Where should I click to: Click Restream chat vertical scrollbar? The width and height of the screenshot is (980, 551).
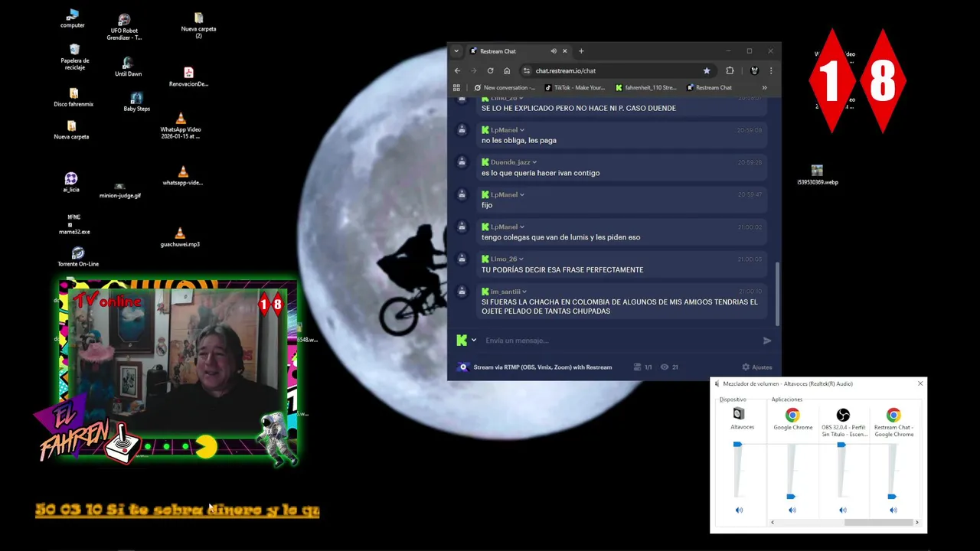777,292
